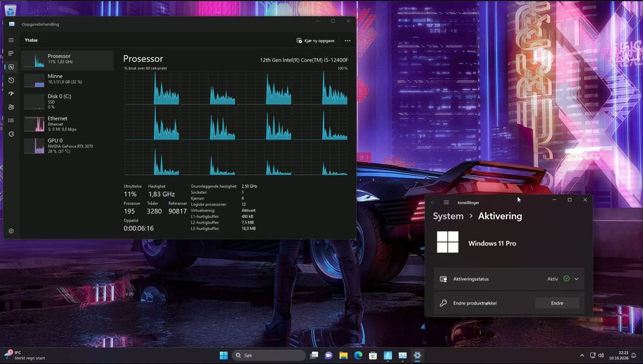Click the processor name '12th Gen Intel(R) Core(TM) i5-12400F'
Viewport: 643px width, 364px height.
(x=304, y=60)
